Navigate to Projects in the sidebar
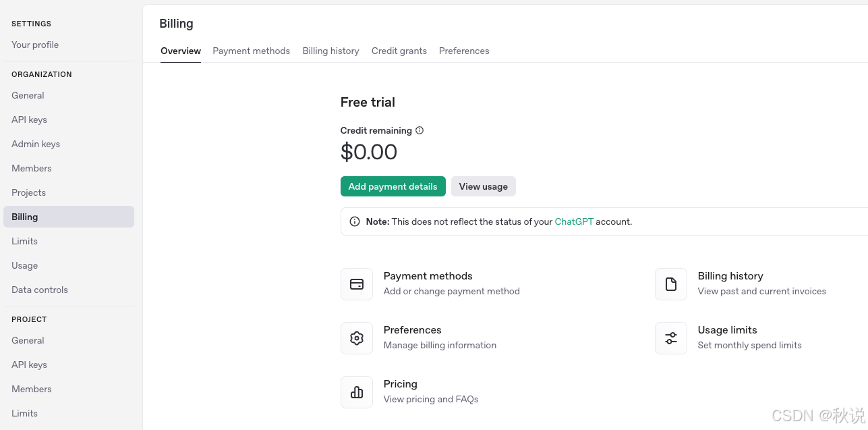868x430 pixels. tap(28, 192)
